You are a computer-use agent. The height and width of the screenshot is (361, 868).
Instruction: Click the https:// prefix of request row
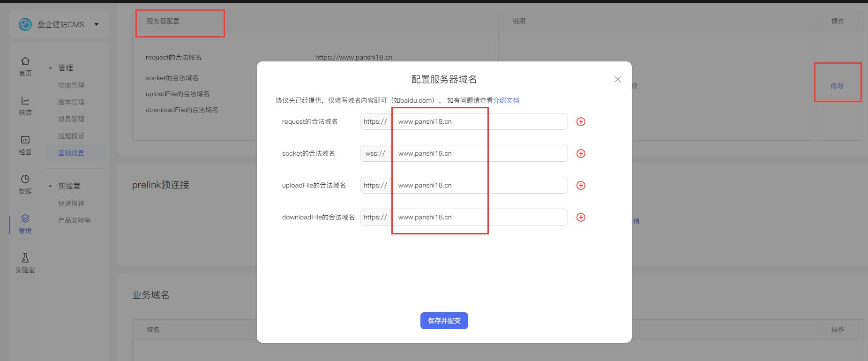coord(375,121)
